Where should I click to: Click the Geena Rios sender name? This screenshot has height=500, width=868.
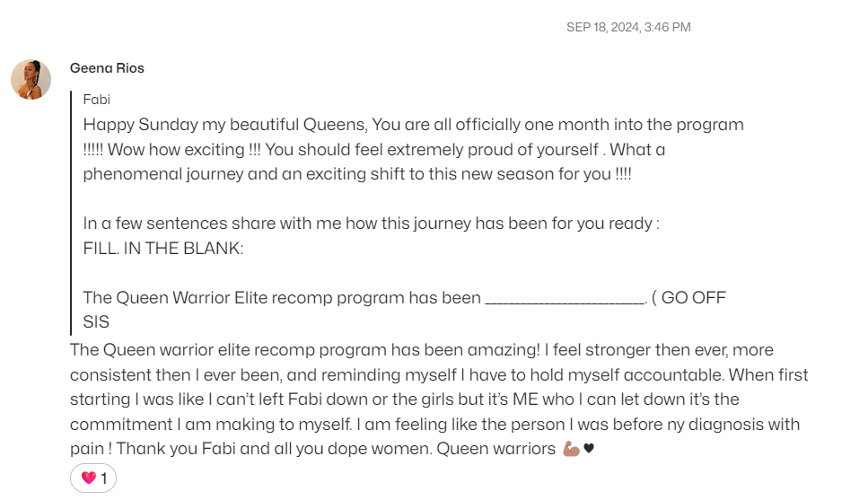click(x=107, y=68)
